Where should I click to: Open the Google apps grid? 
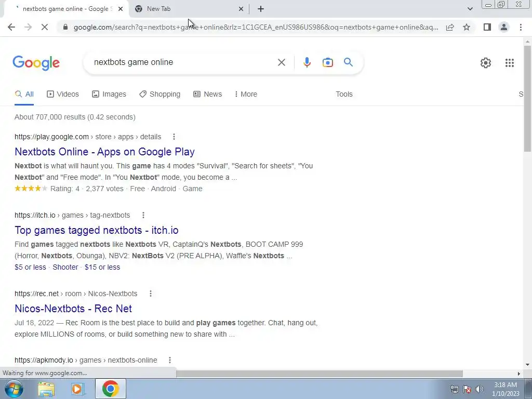click(x=509, y=63)
